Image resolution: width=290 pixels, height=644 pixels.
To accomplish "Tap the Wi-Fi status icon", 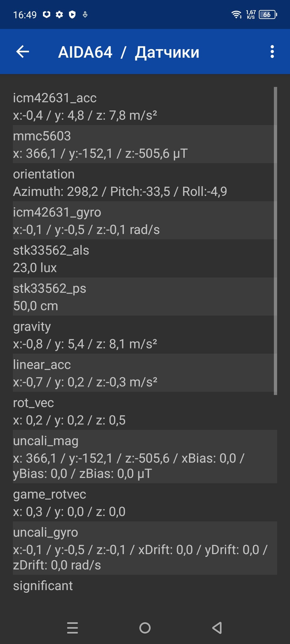I will (x=236, y=14).
